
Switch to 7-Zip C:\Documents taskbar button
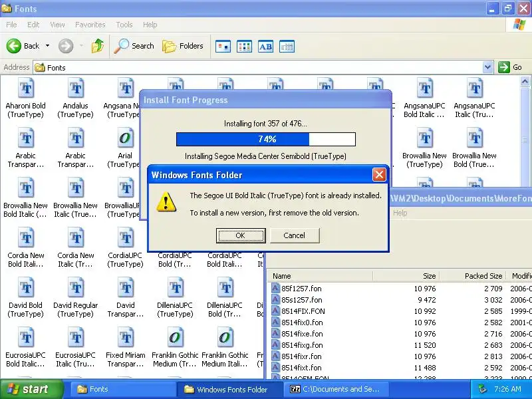click(336, 389)
